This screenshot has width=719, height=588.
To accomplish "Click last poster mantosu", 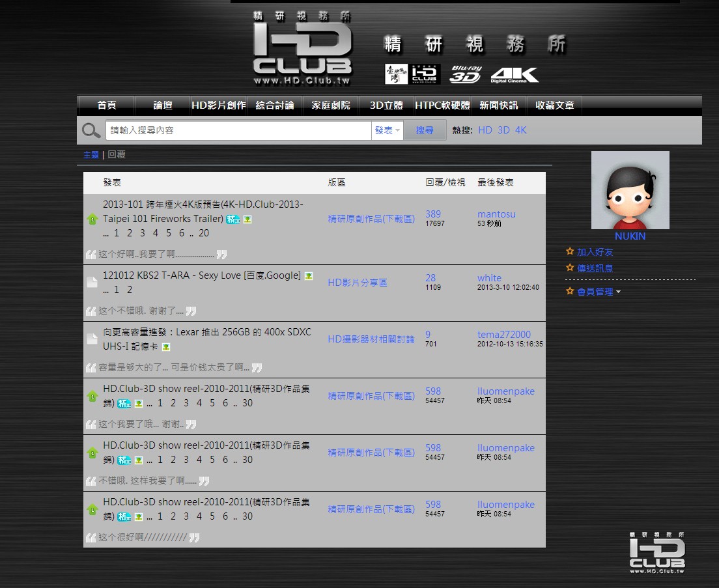I will 497,214.
